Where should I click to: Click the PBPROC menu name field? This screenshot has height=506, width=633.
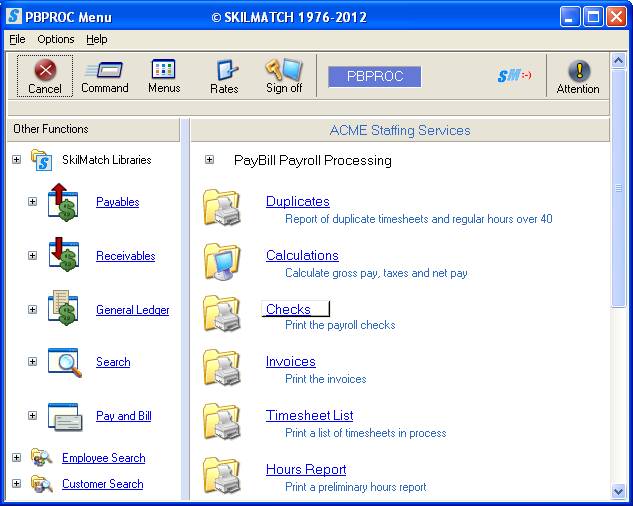point(375,76)
